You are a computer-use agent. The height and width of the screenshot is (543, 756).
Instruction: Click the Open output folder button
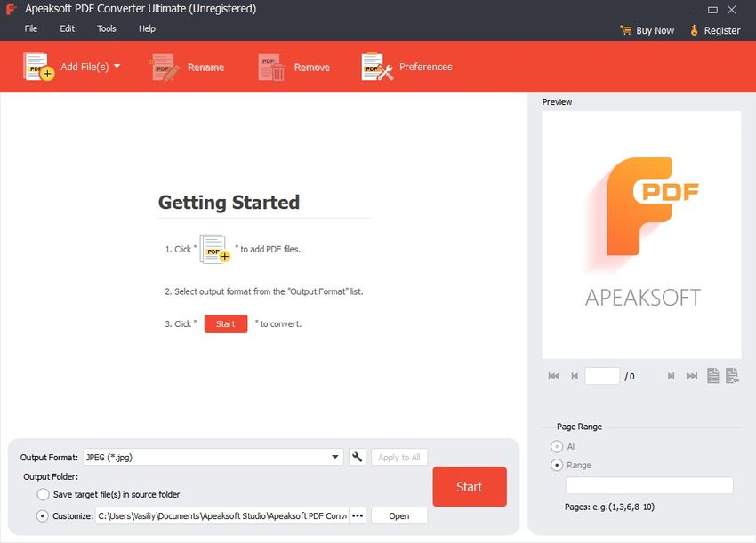[x=399, y=515]
